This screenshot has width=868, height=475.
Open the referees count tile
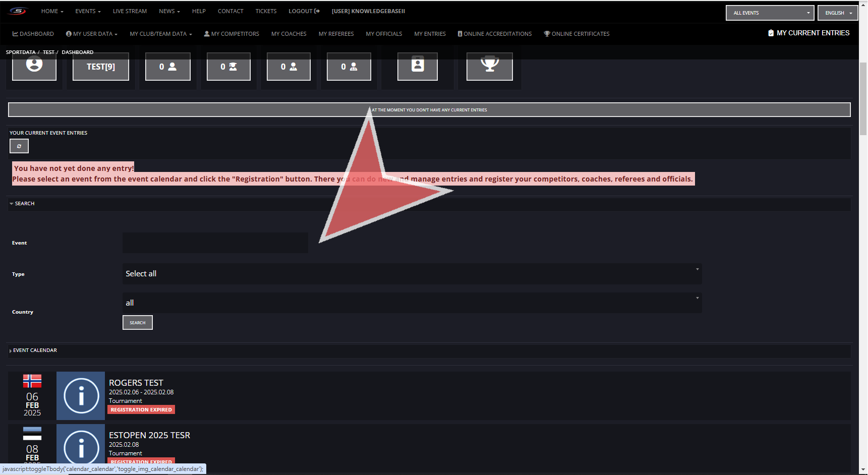tap(288, 67)
